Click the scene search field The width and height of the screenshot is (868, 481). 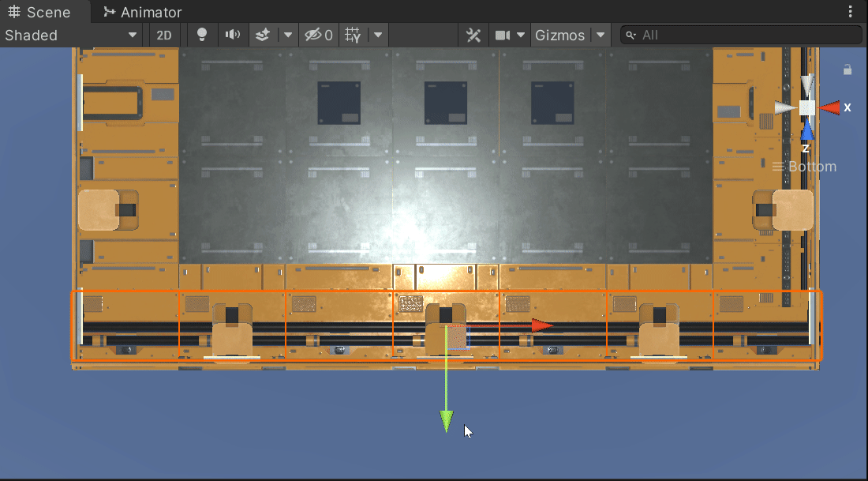point(741,35)
